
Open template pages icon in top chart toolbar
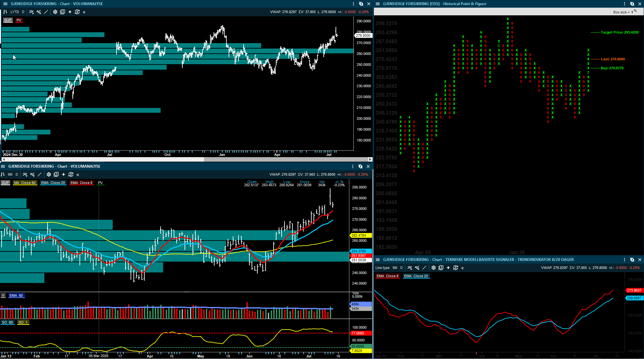pyautogui.click(x=63, y=12)
